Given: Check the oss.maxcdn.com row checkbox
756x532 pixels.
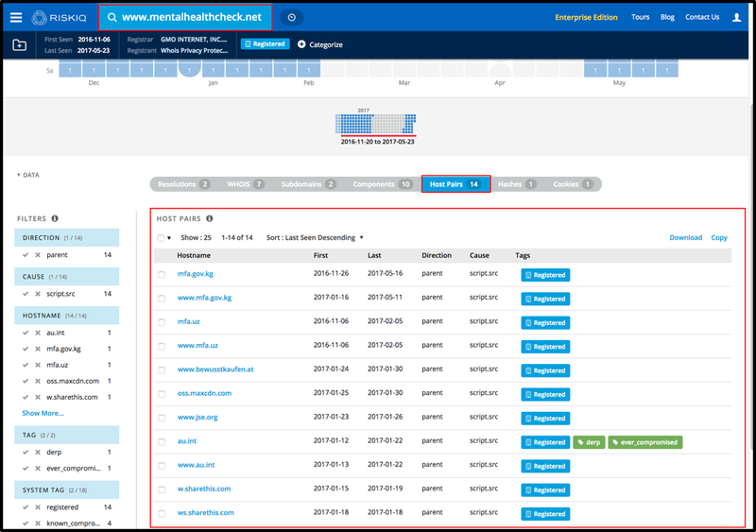Looking at the screenshot, I should 162,394.
